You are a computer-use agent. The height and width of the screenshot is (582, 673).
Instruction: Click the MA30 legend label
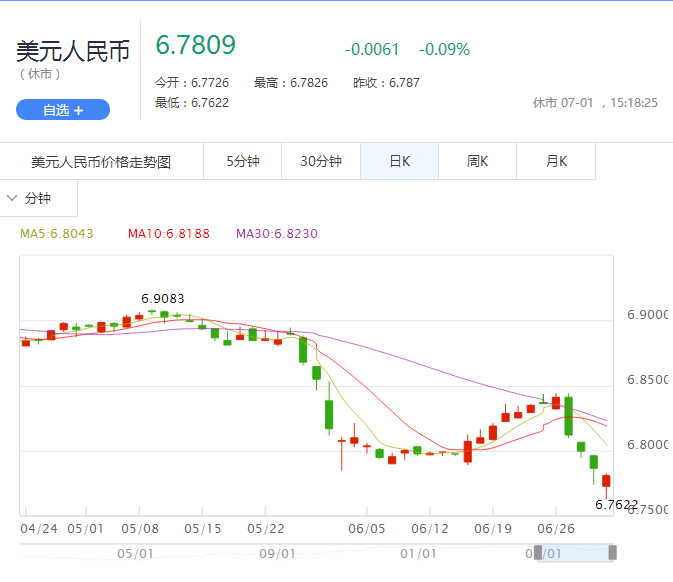pos(276,233)
